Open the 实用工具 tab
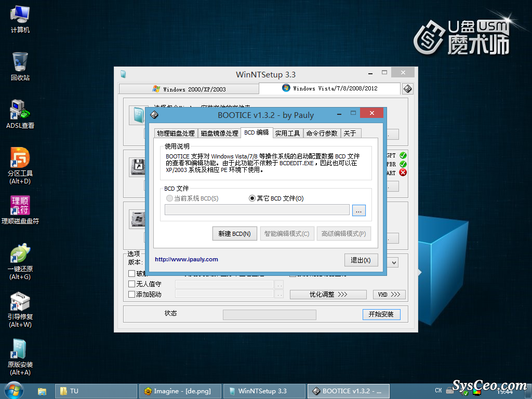This screenshot has width=532, height=399. click(287, 134)
